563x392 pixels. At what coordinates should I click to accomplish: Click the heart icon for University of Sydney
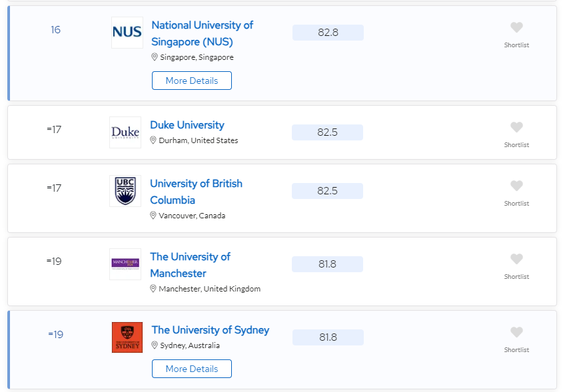coord(516,332)
